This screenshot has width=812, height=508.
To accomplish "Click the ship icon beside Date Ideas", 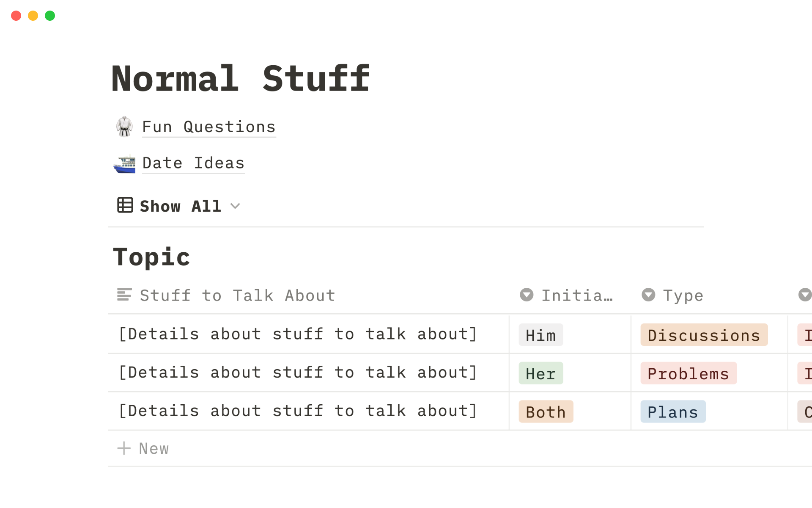I will [x=124, y=163].
